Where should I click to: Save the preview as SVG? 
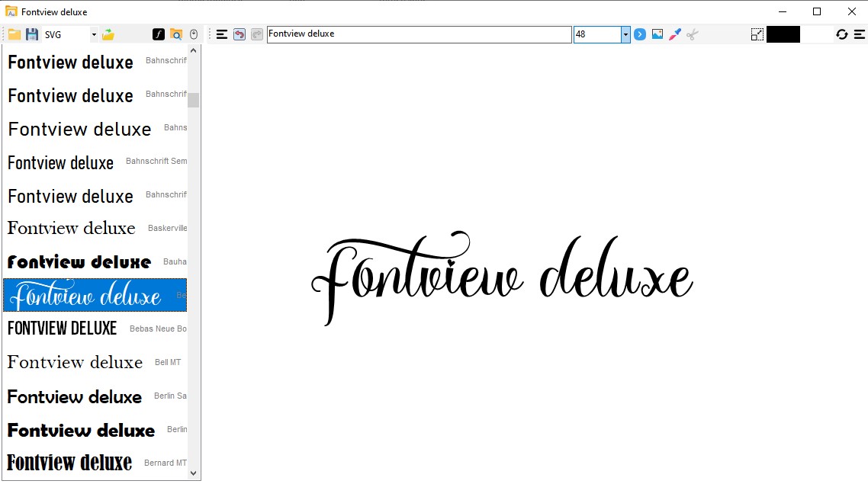(x=31, y=34)
